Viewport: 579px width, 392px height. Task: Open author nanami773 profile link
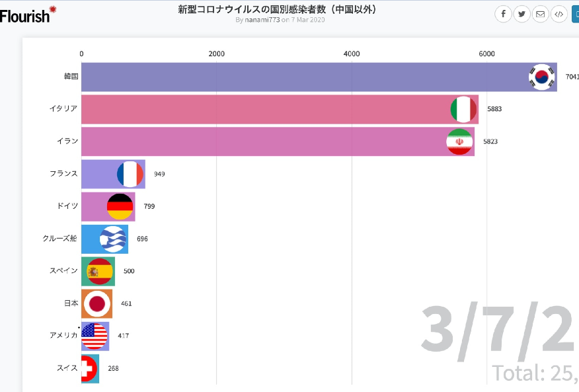(262, 20)
